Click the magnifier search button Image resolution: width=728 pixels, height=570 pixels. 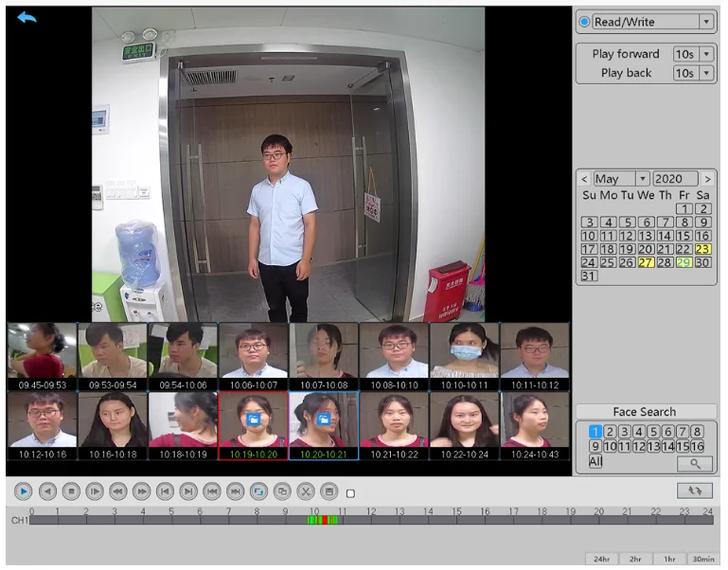click(x=695, y=463)
